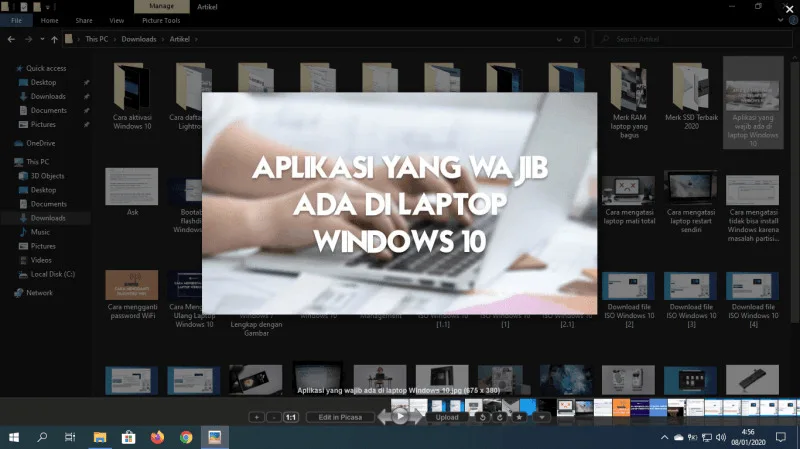Viewport: 800px width, 449px height.
Task: Click the Manage contextual tab
Action: tap(162, 6)
